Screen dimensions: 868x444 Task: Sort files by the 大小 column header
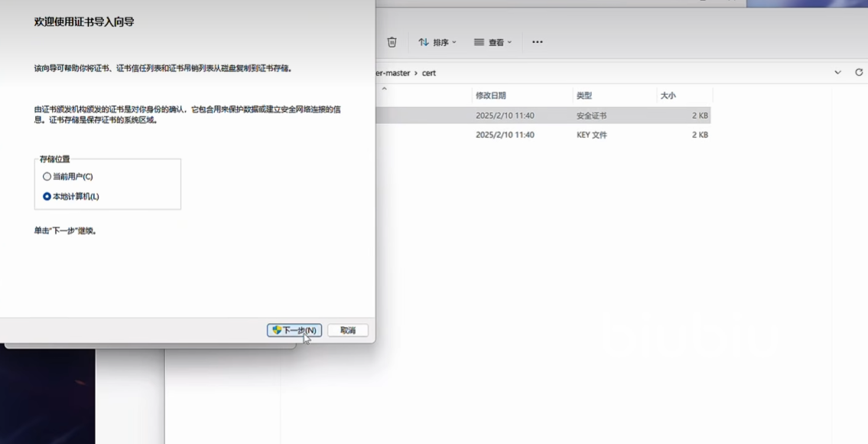tap(668, 96)
